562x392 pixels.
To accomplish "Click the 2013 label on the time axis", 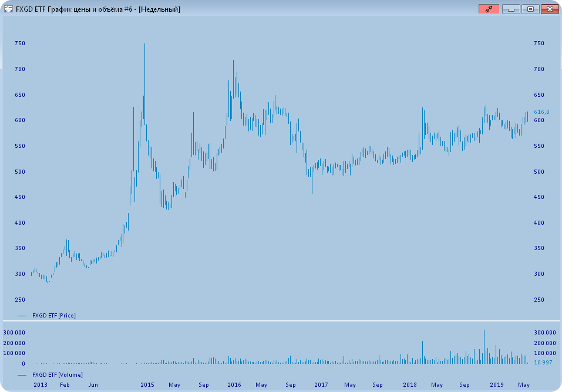I will (41, 384).
